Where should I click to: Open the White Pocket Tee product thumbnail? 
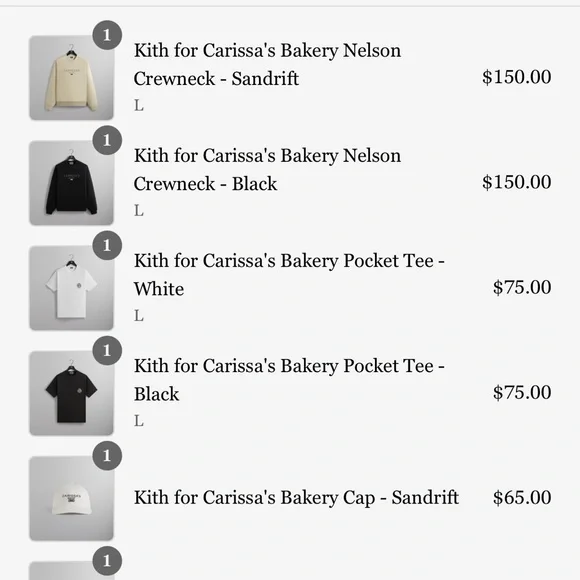pyautogui.click(x=71, y=288)
